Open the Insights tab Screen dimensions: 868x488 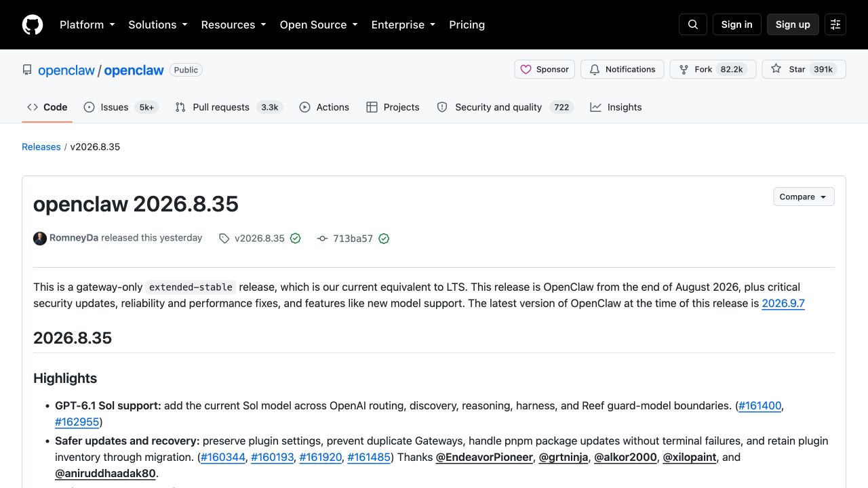pos(616,107)
